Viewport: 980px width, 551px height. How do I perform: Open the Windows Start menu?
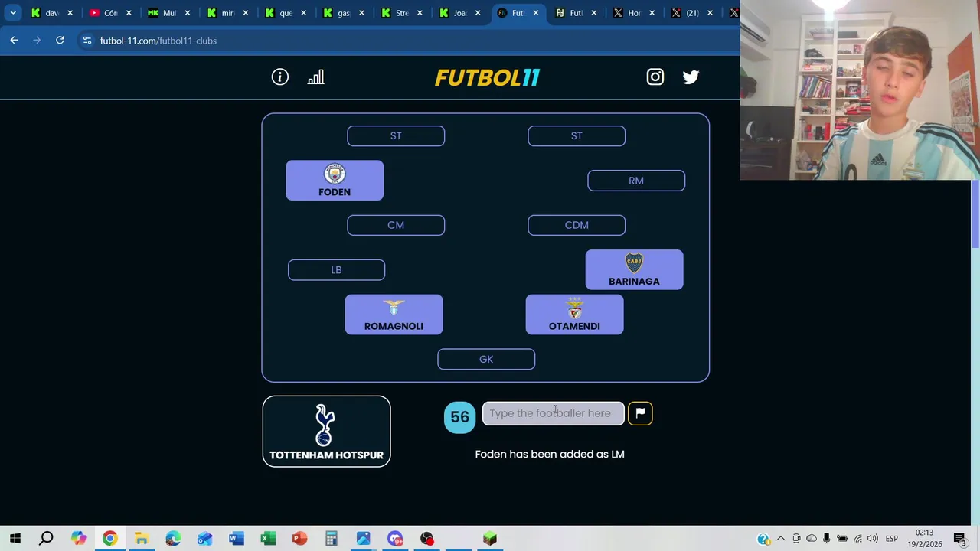click(x=15, y=539)
